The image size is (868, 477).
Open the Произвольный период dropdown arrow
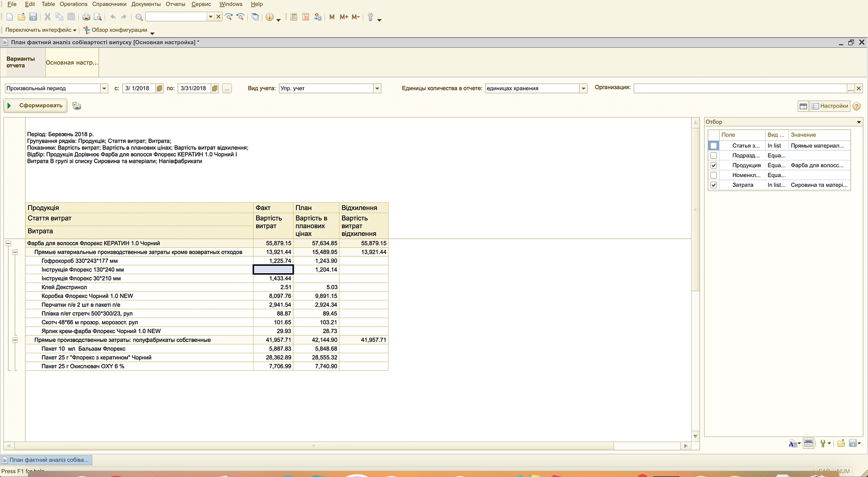tap(104, 89)
